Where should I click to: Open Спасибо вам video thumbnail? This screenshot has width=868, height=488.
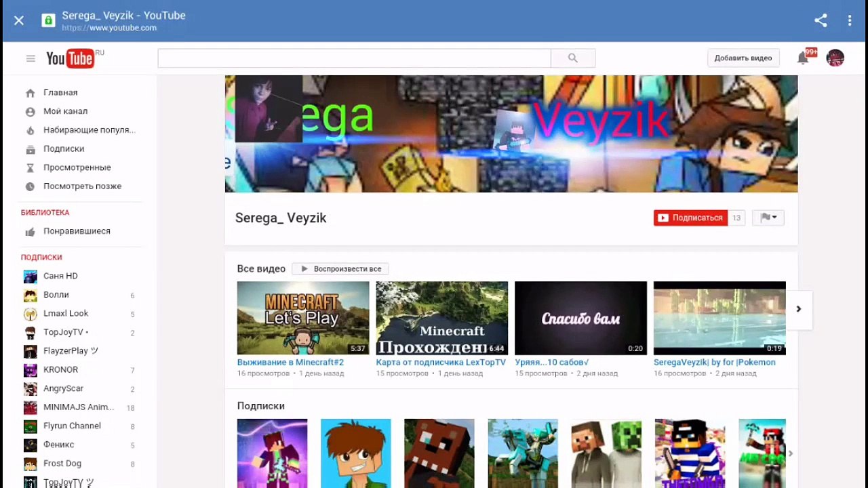click(x=580, y=318)
